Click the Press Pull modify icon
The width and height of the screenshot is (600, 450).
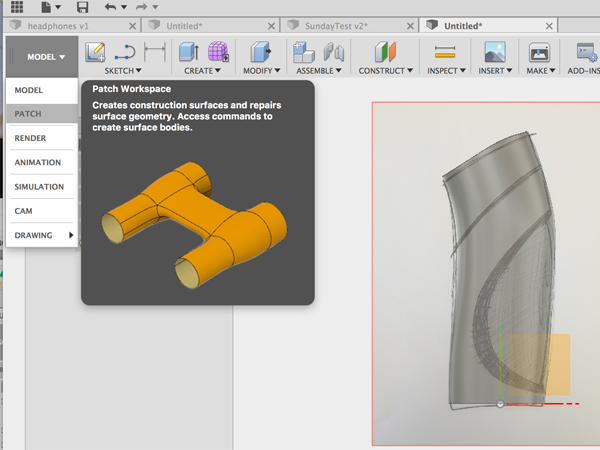click(261, 52)
